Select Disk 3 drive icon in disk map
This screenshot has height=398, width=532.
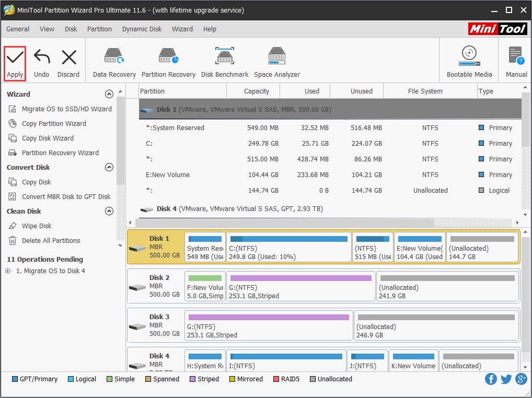click(x=137, y=327)
